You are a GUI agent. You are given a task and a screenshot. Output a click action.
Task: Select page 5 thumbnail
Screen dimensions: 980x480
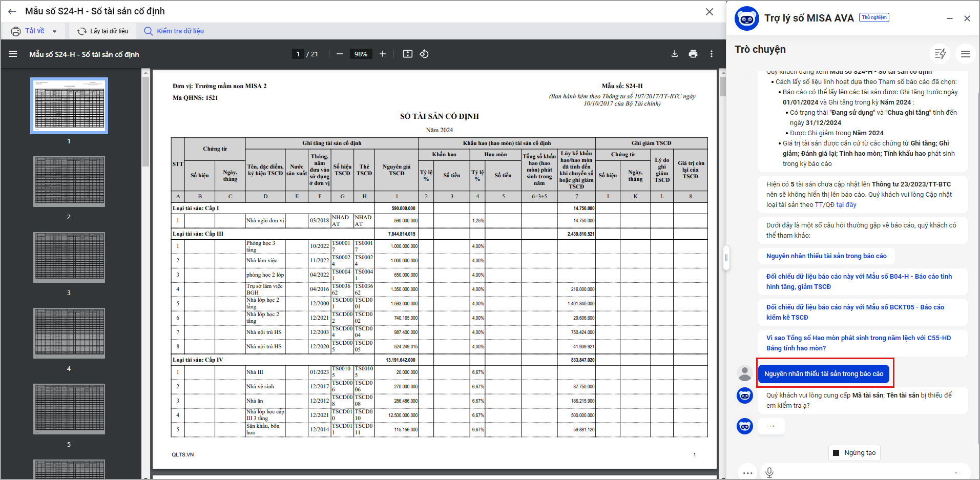pos(69,409)
